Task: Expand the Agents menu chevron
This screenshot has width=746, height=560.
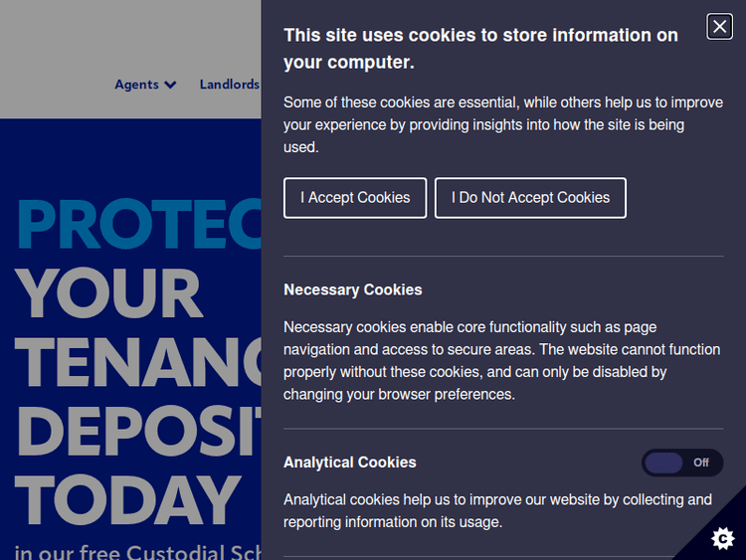Action: (x=171, y=85)
